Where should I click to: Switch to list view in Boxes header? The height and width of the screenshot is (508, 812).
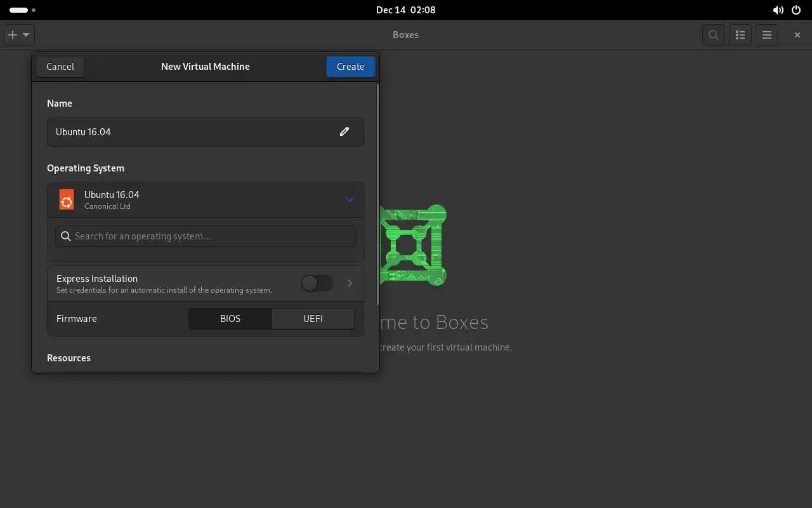coord(740,35)
